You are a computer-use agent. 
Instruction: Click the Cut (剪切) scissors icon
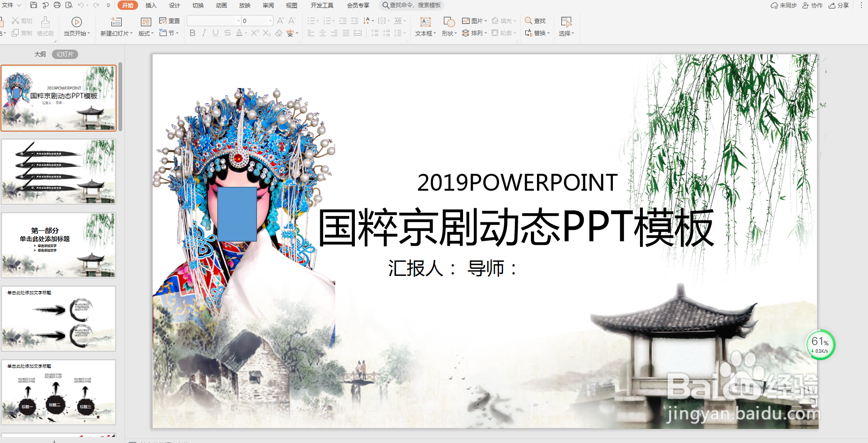tap(15, 21)
